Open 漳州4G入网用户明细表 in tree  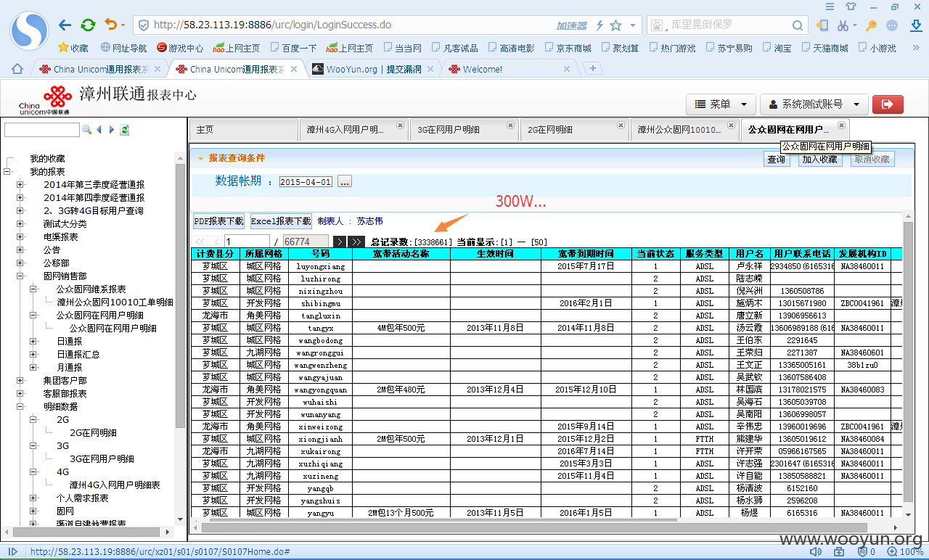pos(115,485)
